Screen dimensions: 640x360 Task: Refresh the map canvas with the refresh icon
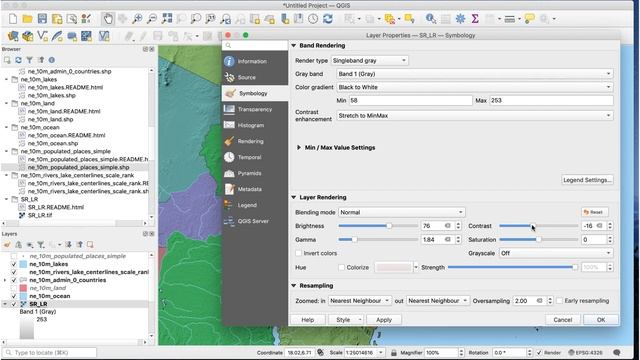click(x=328, y=19)
